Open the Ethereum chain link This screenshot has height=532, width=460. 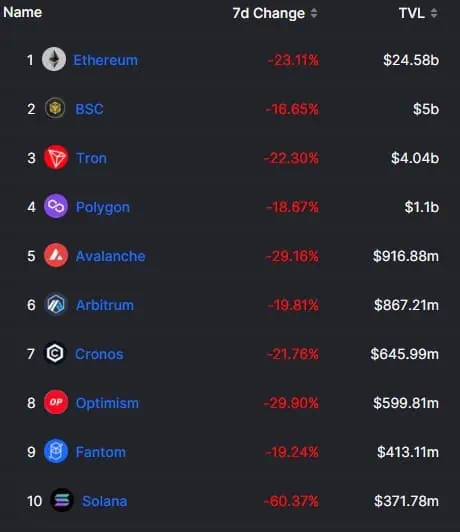(x=106, y=60)
